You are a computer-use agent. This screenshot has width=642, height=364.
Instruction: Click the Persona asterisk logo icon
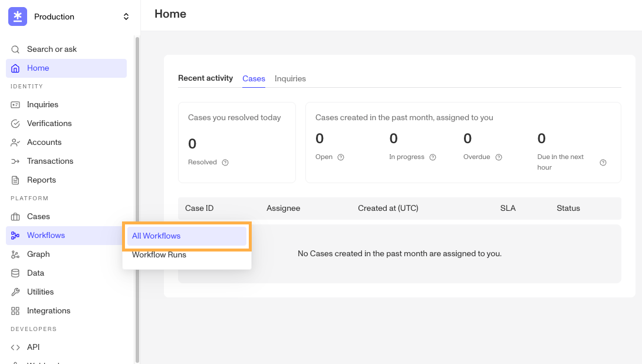pos(18,16)
